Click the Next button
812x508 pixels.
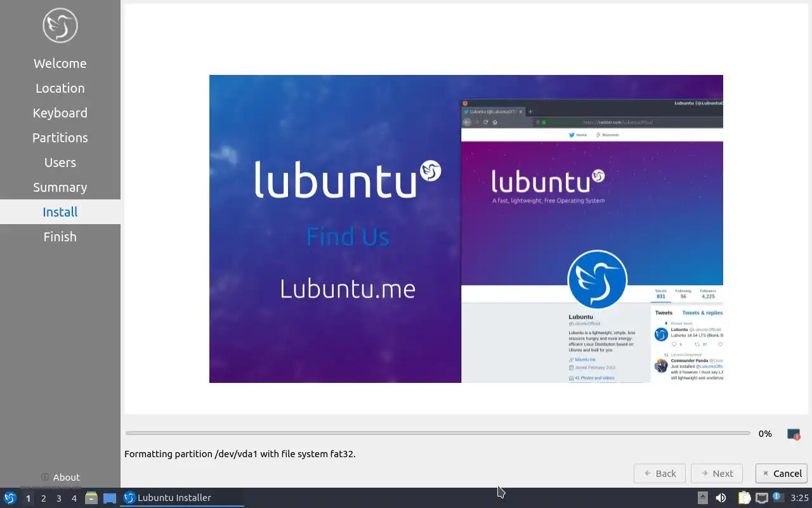tap(716, 473)
